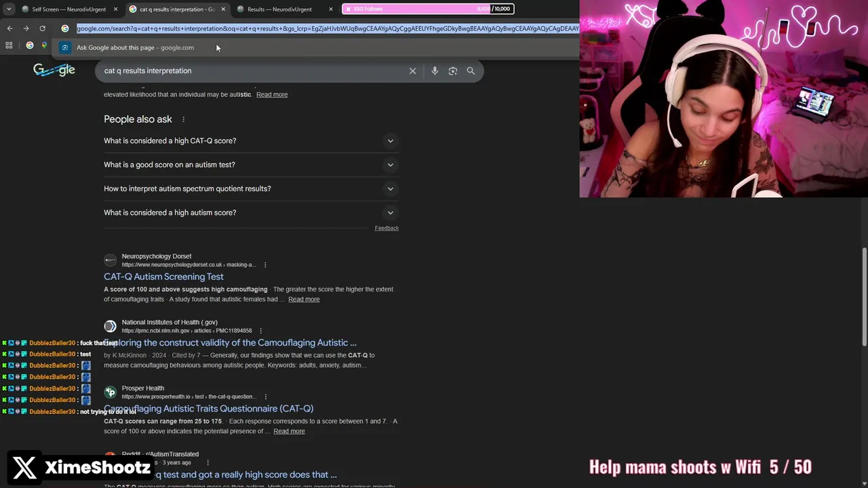Click the Google logo

click(x=54, y=70)
